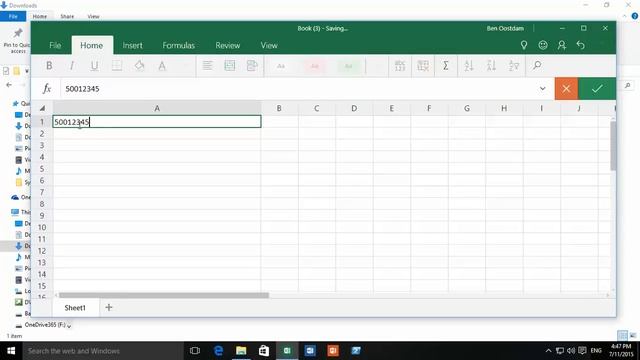Image resolution: width=640 pixels, height=360 pixels.
Task: Click the vertical scrollbar thumb in Excel
Action: pos(613,146)
